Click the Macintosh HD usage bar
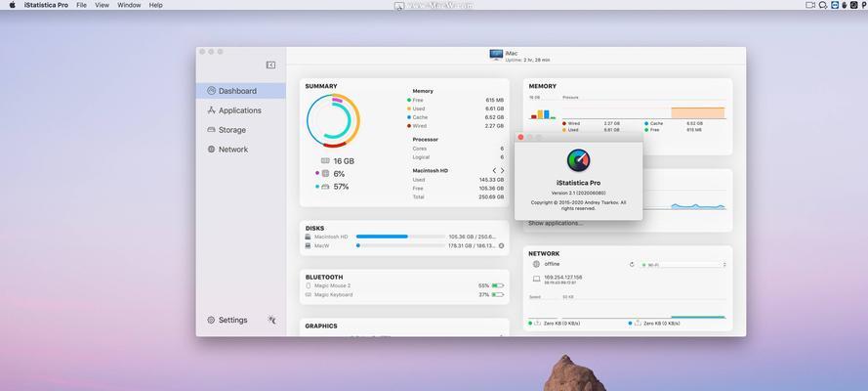The height and width of the screenshot is (391, 868). [x=400, y=237]
